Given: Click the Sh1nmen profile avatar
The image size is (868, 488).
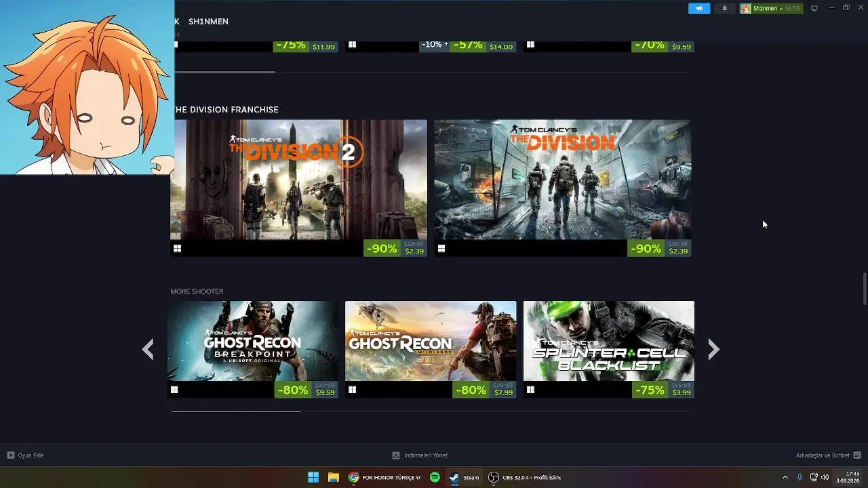Looking at the screenshot, I should click(745, 8).
